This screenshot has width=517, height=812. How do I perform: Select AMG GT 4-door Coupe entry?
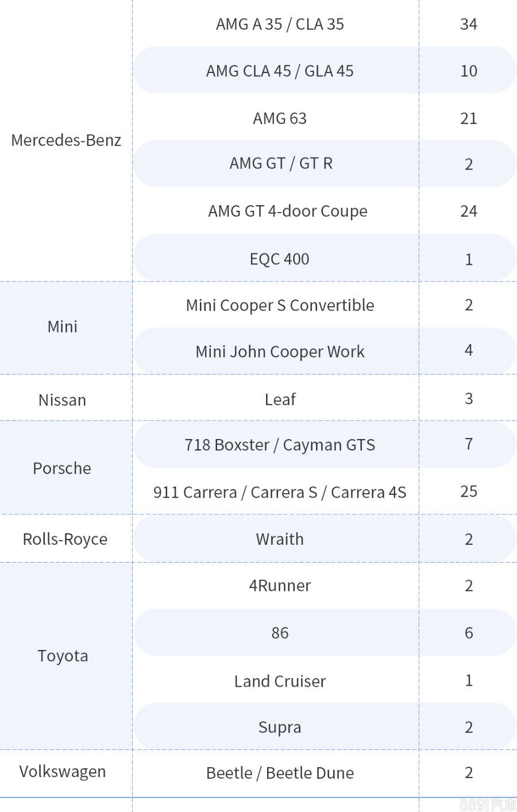point(287,211)
